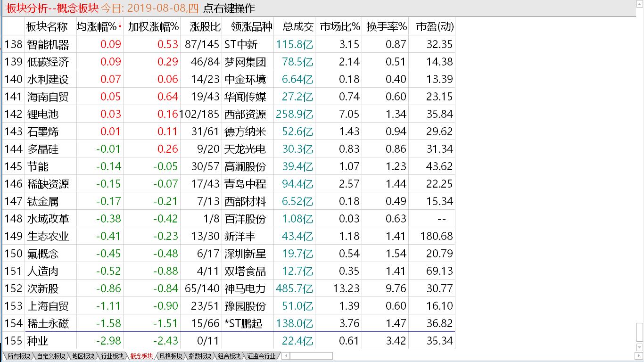Click turnover value 258.9亿
This screenshot has width=644, height=362.
(x=295, y=114)
